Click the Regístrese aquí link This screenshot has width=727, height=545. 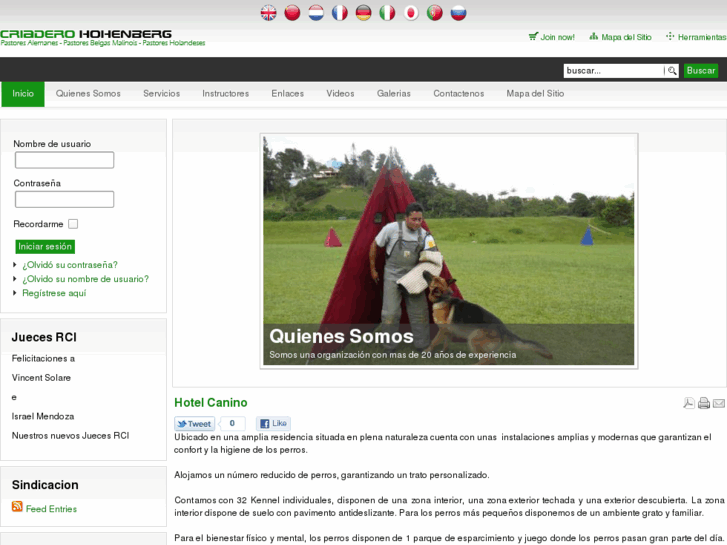[x=54, y=293]
